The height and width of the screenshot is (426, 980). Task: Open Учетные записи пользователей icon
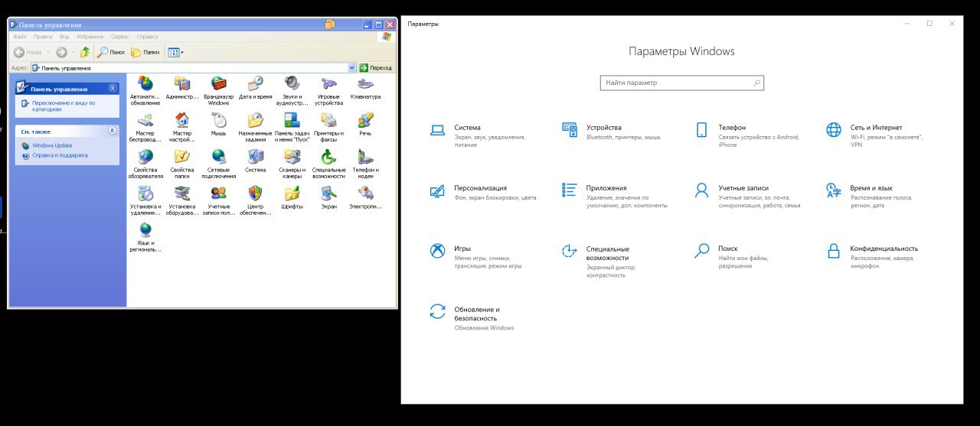pos(219,193)
